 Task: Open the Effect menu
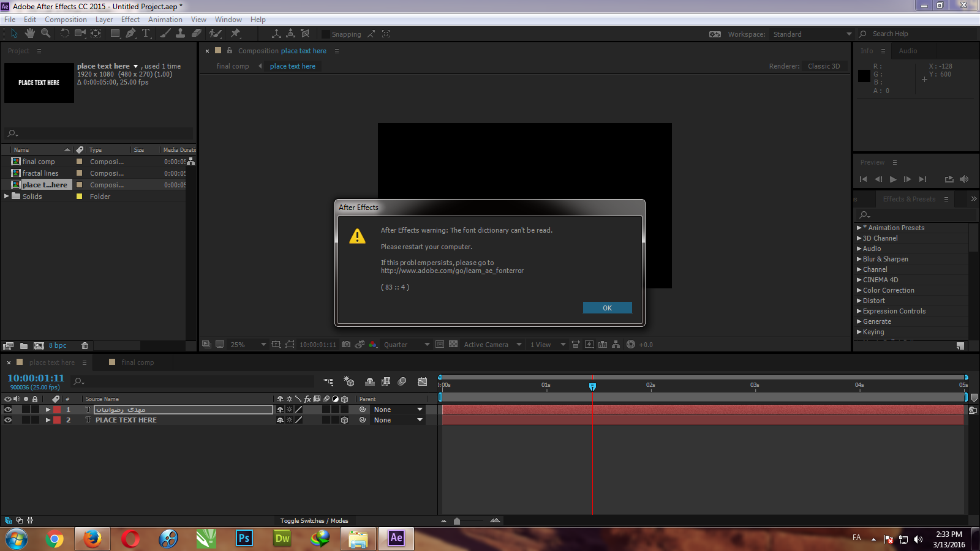[x=130, y=20]
